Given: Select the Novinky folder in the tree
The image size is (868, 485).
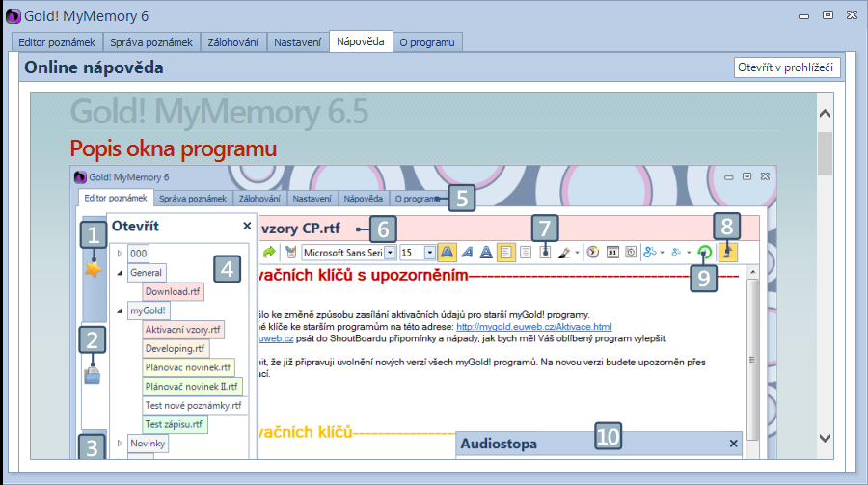Looking at the screenshot, I should 148,443.
